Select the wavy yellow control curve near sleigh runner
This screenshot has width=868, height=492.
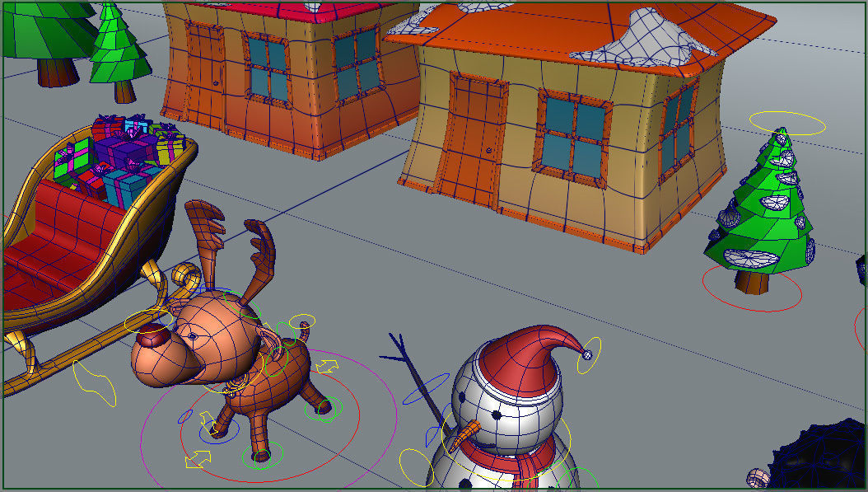tap(95, 383)
